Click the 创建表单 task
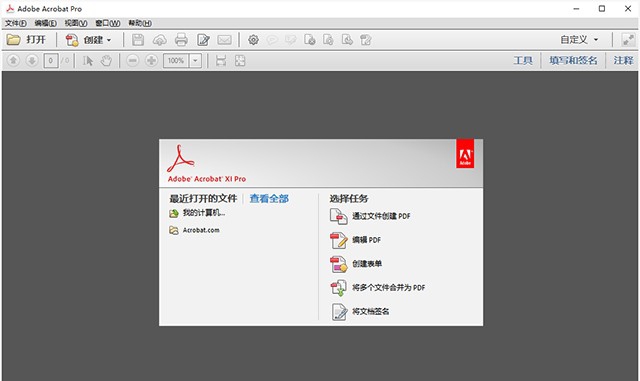This screenshot has width=640, height=381. click(367, 264)
